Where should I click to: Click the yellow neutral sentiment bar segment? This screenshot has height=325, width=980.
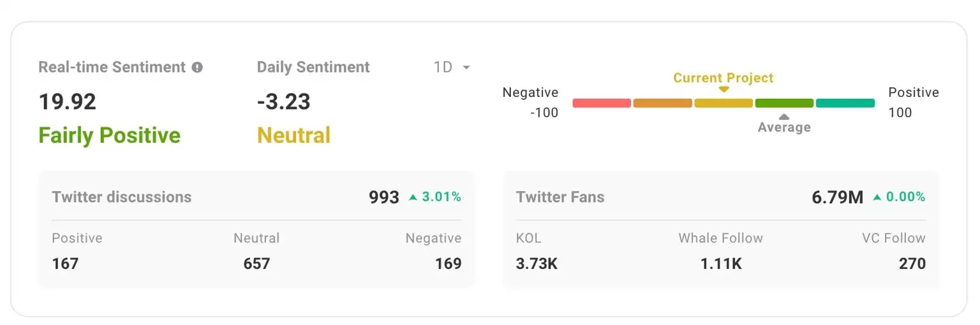[x=724, y=103]
